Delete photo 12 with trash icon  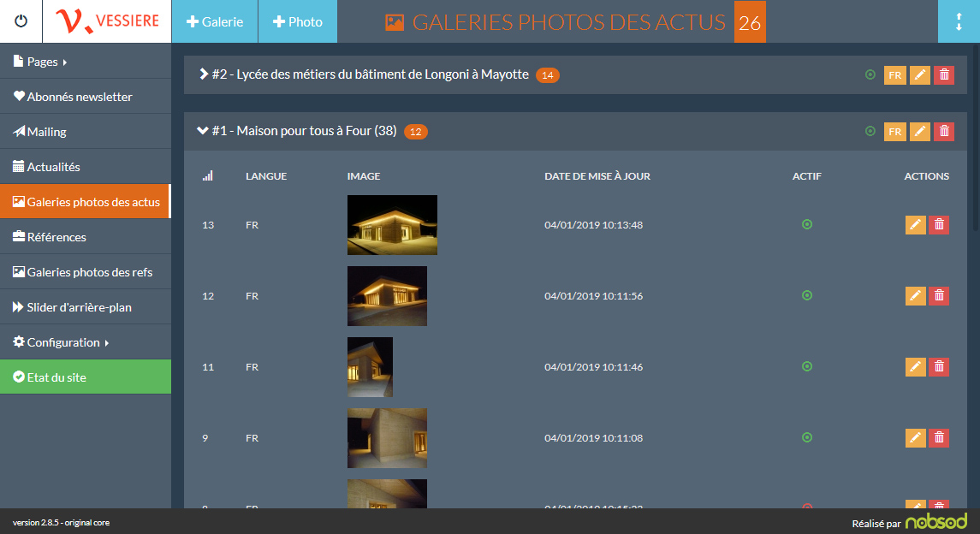coord(939,296)
